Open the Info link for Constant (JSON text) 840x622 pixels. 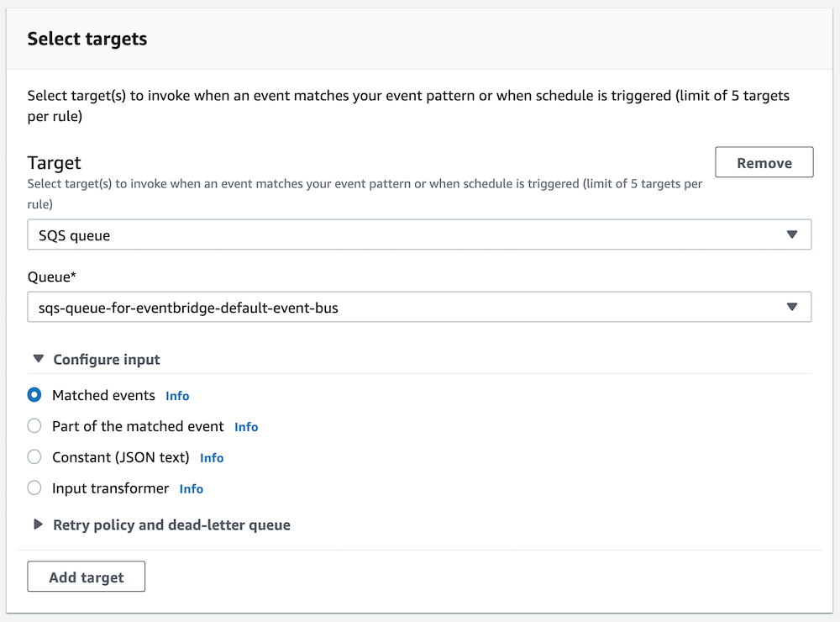[x=211, y=457]
